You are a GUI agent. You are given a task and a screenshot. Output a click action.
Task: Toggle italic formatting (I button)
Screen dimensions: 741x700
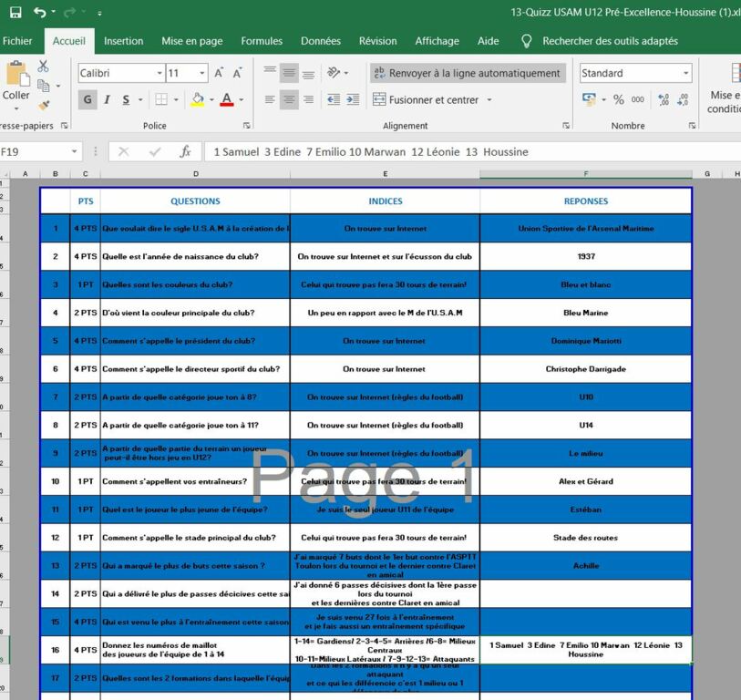click(x=107, y=99)
